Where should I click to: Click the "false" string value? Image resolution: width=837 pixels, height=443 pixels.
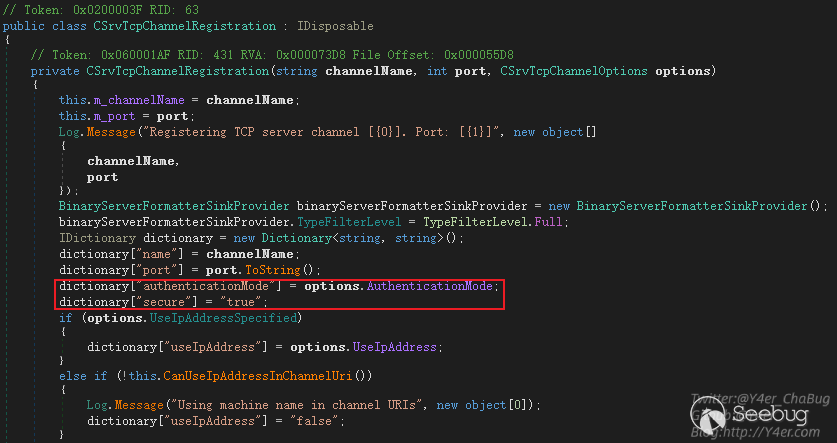click(x=314, y=421)
